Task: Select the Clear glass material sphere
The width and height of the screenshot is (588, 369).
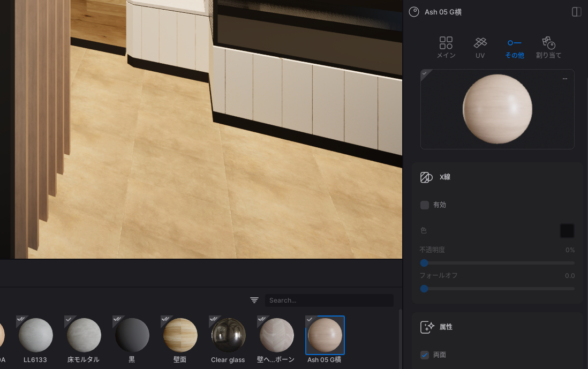Action: [228, 335]
